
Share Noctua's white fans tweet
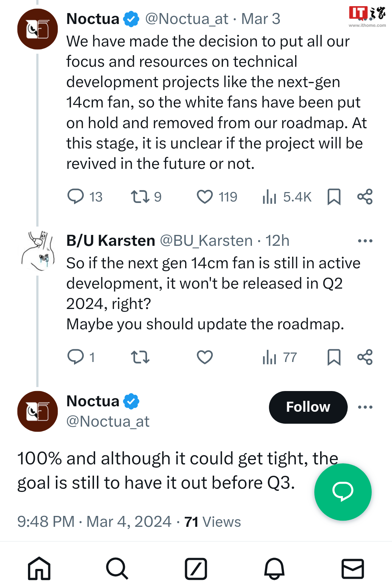(x=365, y=196)
